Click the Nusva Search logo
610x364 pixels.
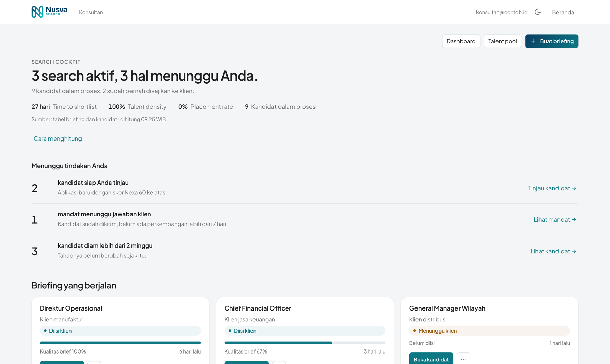(x=49, y=12)
